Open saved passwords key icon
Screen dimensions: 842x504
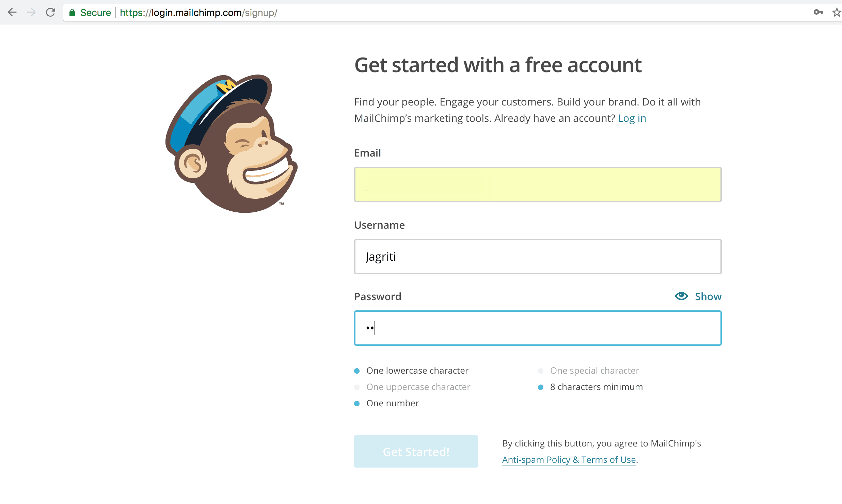(x=818, y=12)
